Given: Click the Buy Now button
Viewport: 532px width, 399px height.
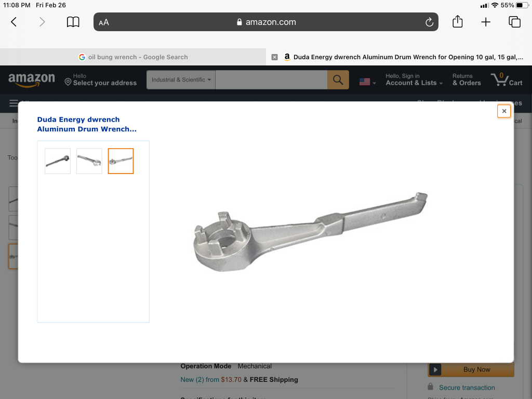Looking at the screenshot, I should 471,369.
